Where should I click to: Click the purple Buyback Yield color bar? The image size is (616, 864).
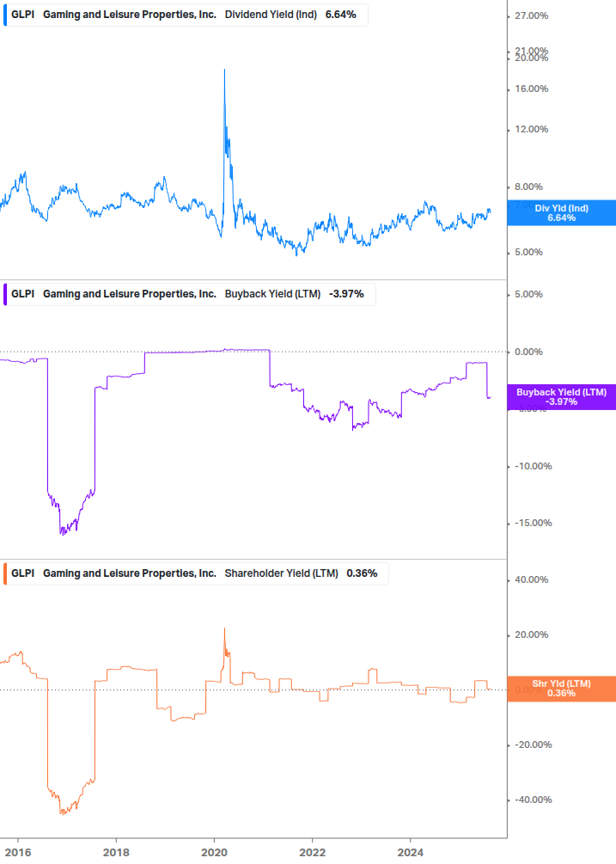click(x=5, y=294)
